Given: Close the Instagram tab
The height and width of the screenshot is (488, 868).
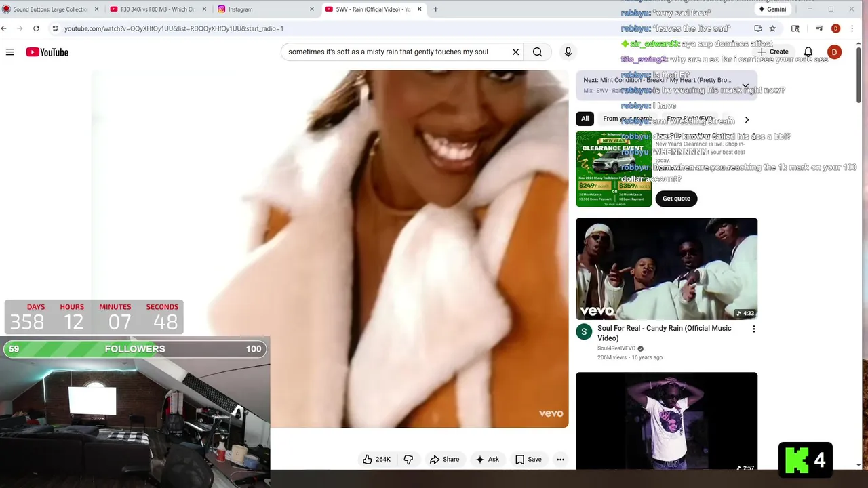Looking at the screenshot, I should [x=312, y=9].
